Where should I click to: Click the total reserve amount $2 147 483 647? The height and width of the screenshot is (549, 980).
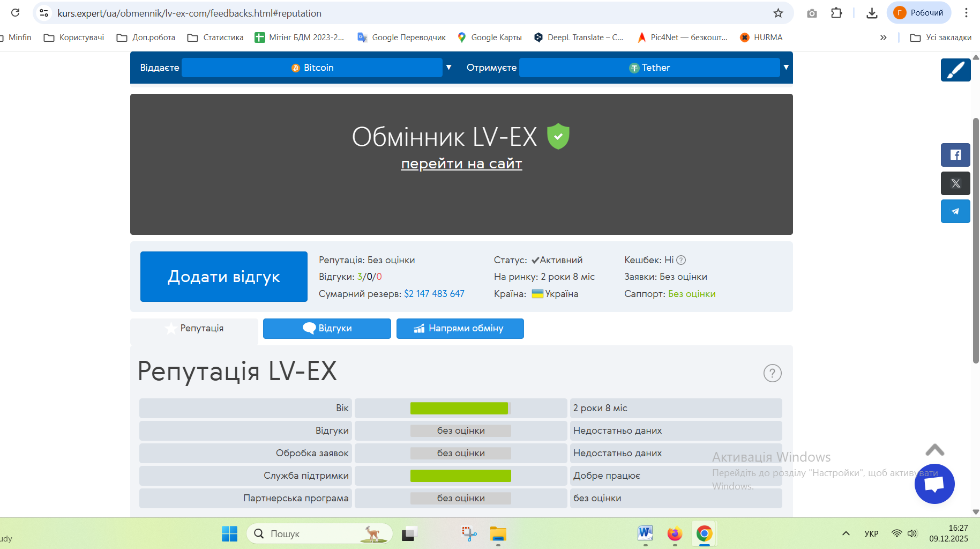(x=434, y=294)
